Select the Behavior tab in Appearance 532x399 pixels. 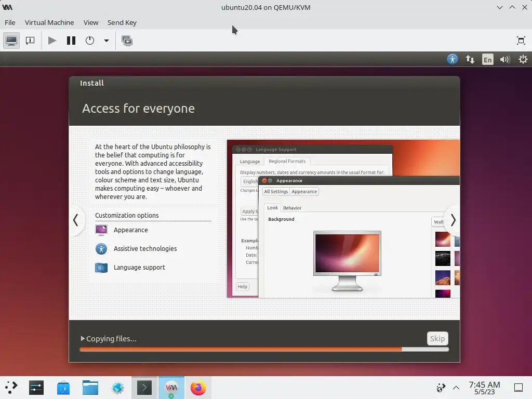(292, 208)
